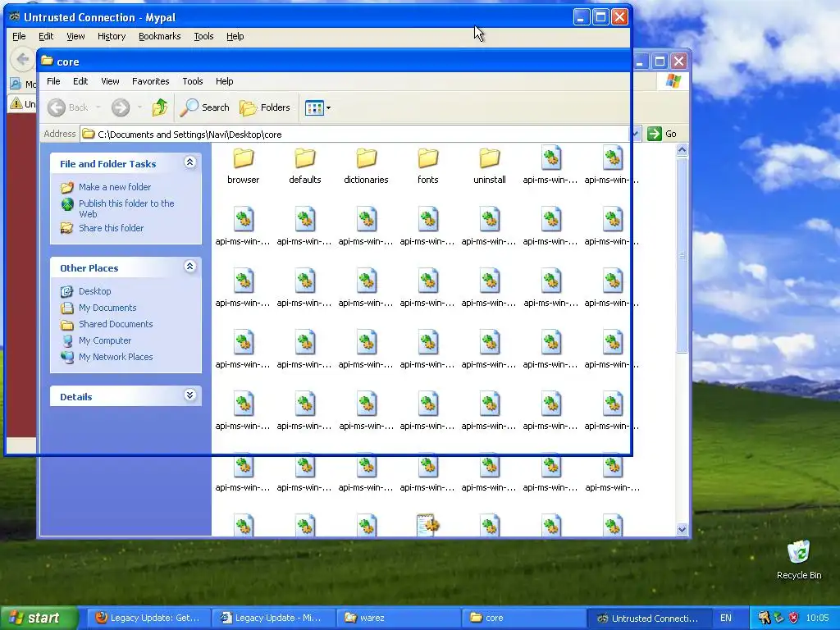Click Share this folder
The height and width of the screenshot is (630, 840).
[111, 228]
